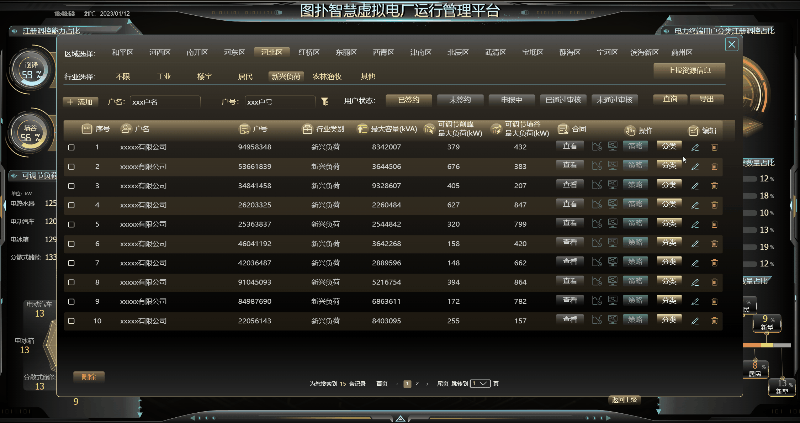Click the 删除 button at the dialog bottom

click(x=89, y=377)
